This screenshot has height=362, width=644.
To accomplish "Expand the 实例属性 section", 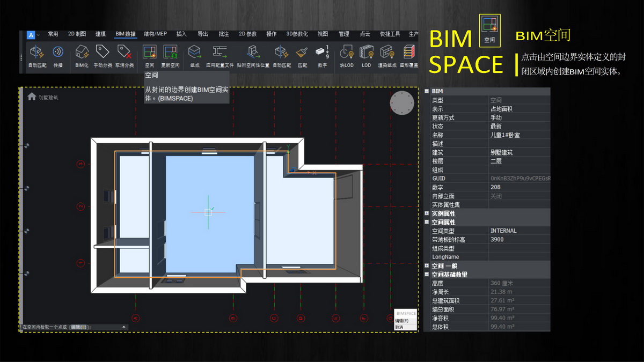I will 427,213.
